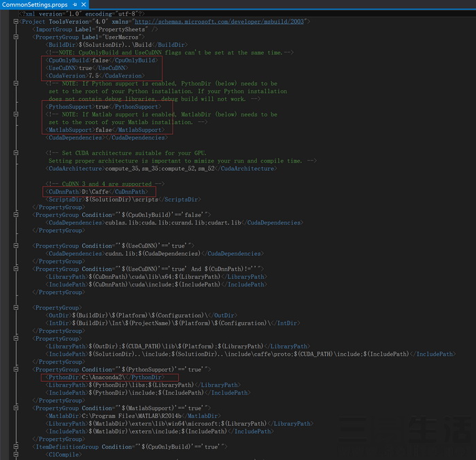Open the schemas.microsoft.com msbuild link
Image resolution: width=476 pixels, height=460 pixels.
(x=219, y=22)
